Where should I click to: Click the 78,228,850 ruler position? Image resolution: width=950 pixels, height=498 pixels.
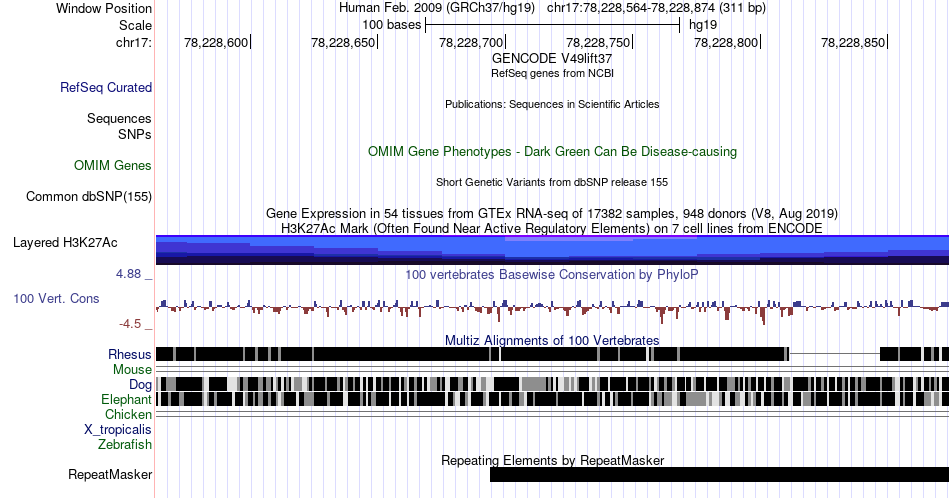pos(854,42)
